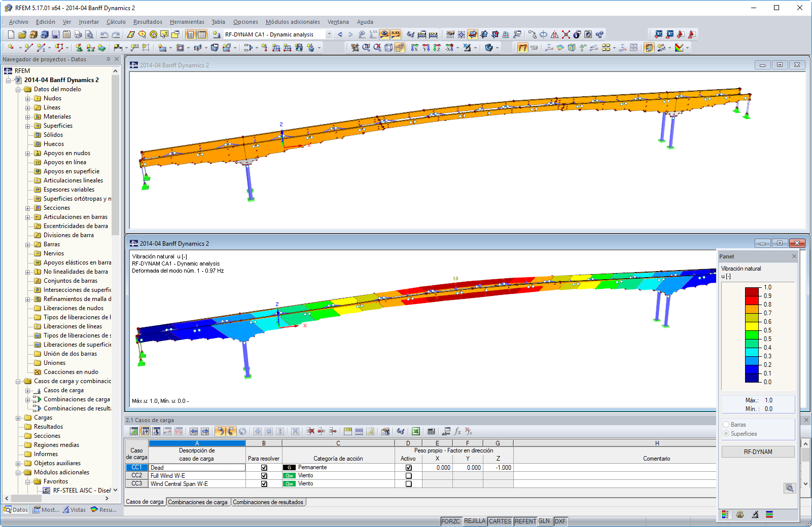Screen dimensions: 812x527
Task: Open the load case dropdown showing RF-DYNAM CA1
Action: pyautogui.click(x=330, y=34)
